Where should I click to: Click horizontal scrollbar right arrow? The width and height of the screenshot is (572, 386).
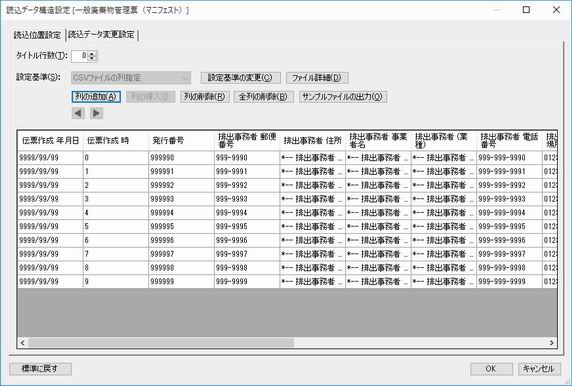tap(552, 343)
